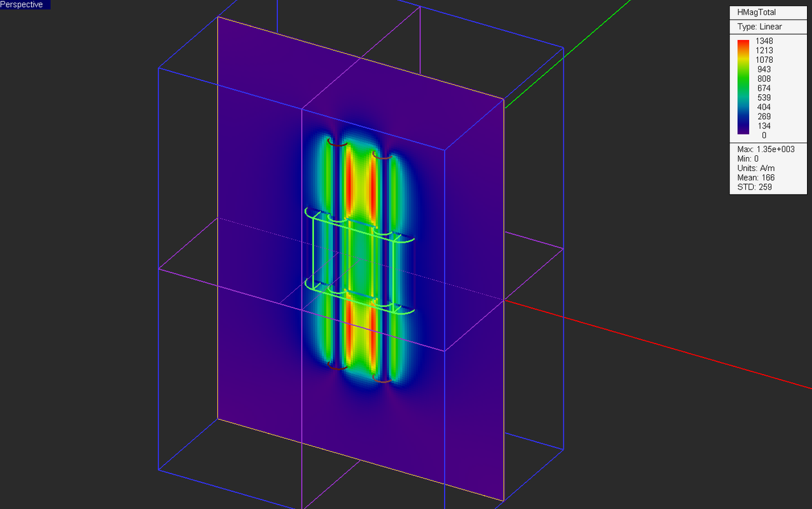Select the HMagTotal legend title
The image size is (812, 509).
click(x=757, y=12)
